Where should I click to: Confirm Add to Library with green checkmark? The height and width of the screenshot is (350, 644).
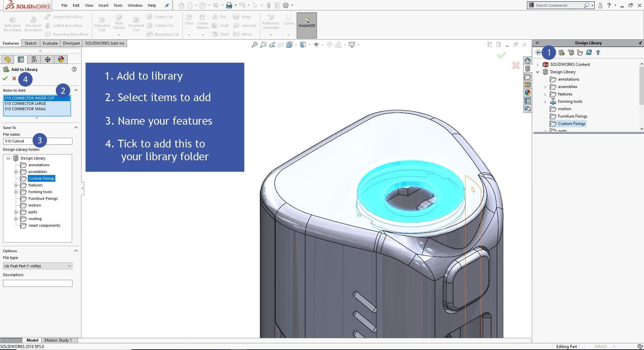point(5,78)
